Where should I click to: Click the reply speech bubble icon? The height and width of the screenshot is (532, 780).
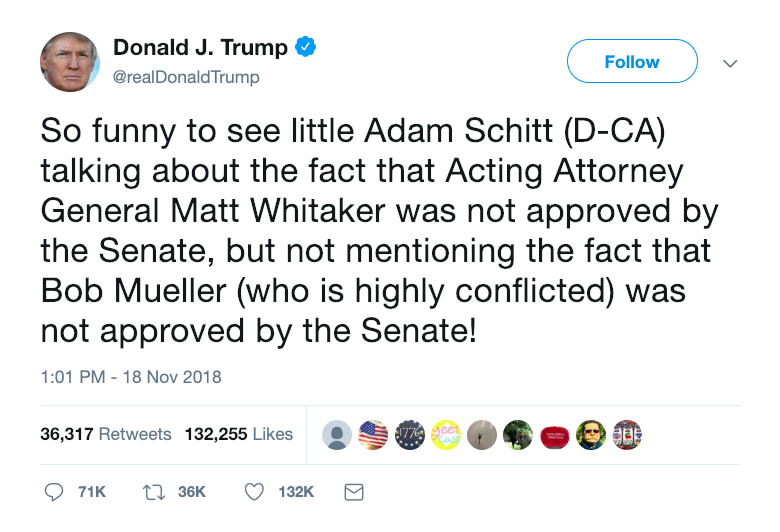(54, 492)
